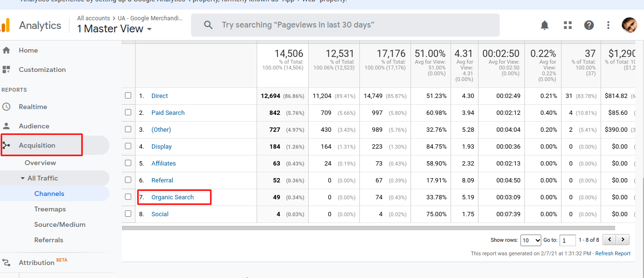This screenshot has width=644, height=278.
Task: Select Referrals report
Action: click(x=49, y=240)
